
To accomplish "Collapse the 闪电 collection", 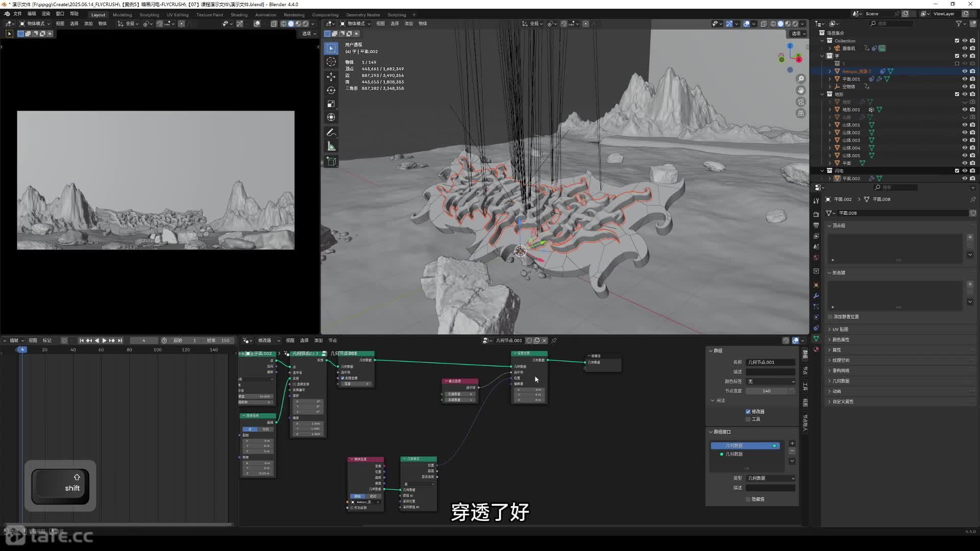I will tap(822, 171).
